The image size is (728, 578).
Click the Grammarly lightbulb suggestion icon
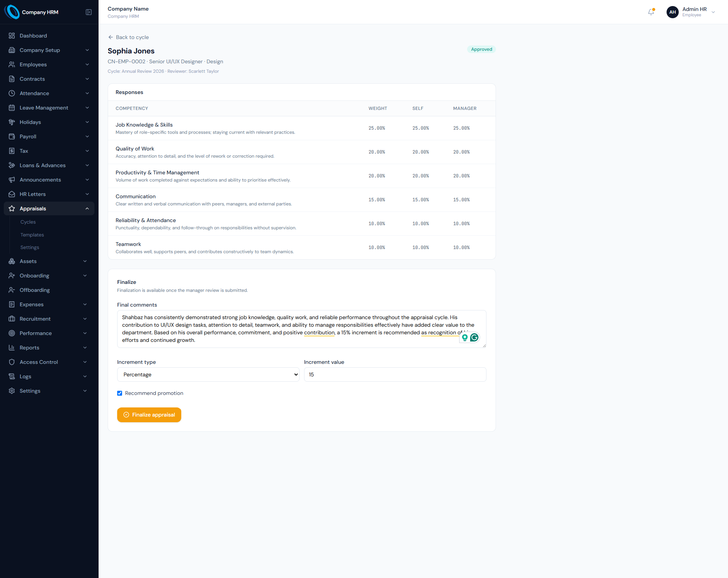click(464, 337)
